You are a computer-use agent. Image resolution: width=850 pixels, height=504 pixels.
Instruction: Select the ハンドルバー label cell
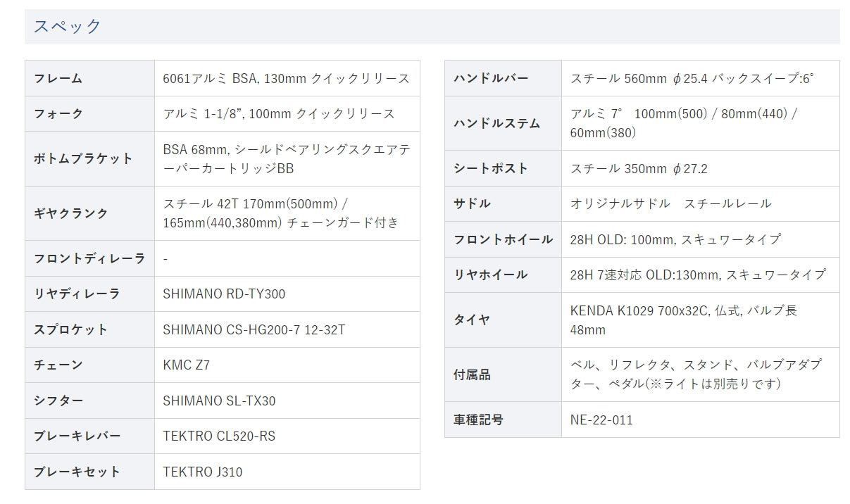[x=503, y=78]
